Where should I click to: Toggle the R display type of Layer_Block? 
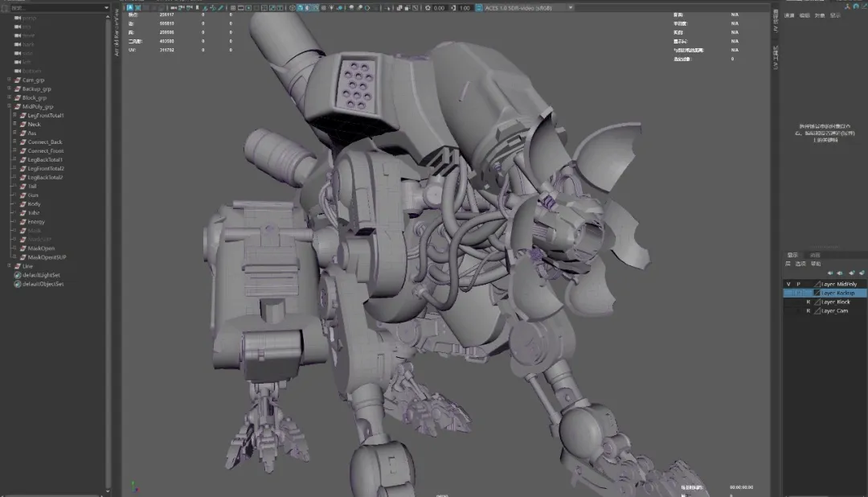click(x=809, y=302)
